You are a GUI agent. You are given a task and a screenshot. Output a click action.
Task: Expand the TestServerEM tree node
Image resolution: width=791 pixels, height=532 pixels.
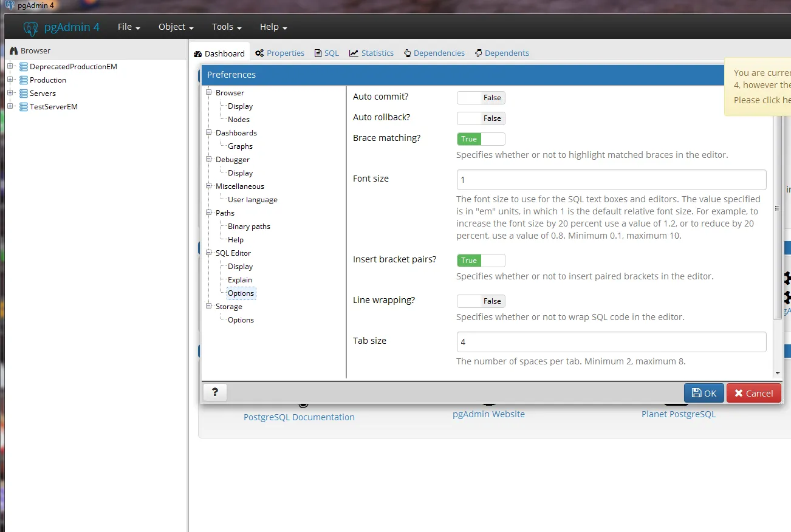10,107
